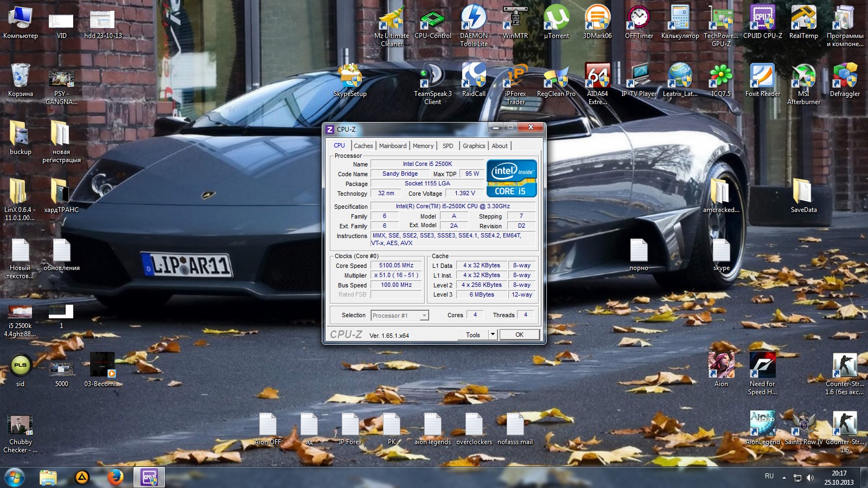Switch to the Caches tab in CPU-Z
The height and width of the screenshot is (488, 868).
point(363,146)
